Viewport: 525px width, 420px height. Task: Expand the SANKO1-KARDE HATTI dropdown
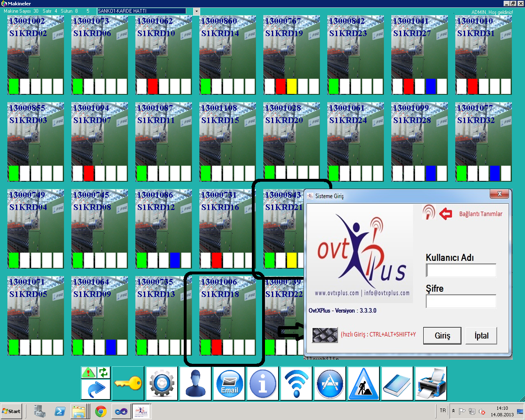[x=196, y=11]
